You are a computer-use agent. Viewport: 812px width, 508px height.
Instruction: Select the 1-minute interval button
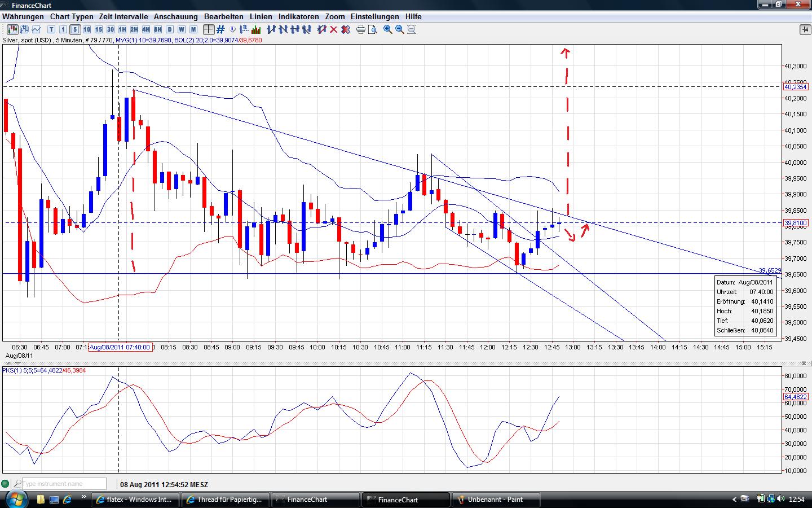[x=63, y=29]
